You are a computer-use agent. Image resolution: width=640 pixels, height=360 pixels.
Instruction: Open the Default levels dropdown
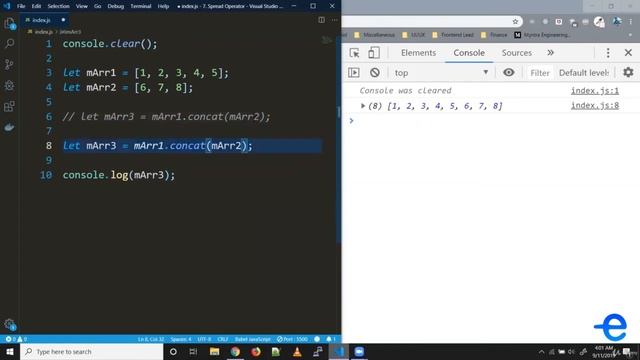click(x=584, y=73)
